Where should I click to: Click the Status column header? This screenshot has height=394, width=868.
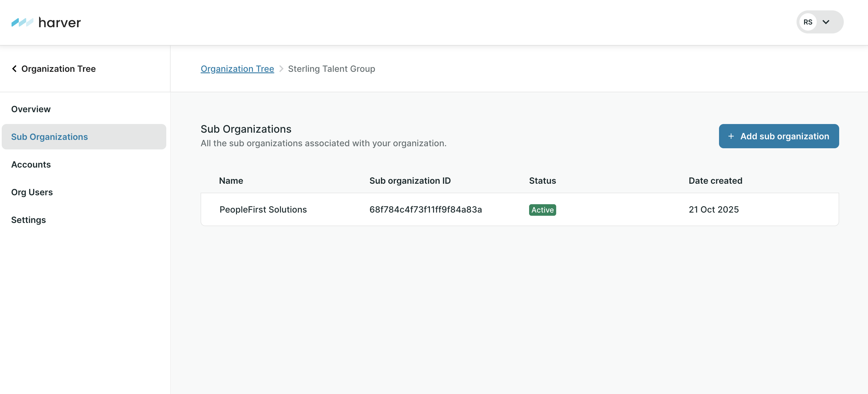[x=542, y=181]
